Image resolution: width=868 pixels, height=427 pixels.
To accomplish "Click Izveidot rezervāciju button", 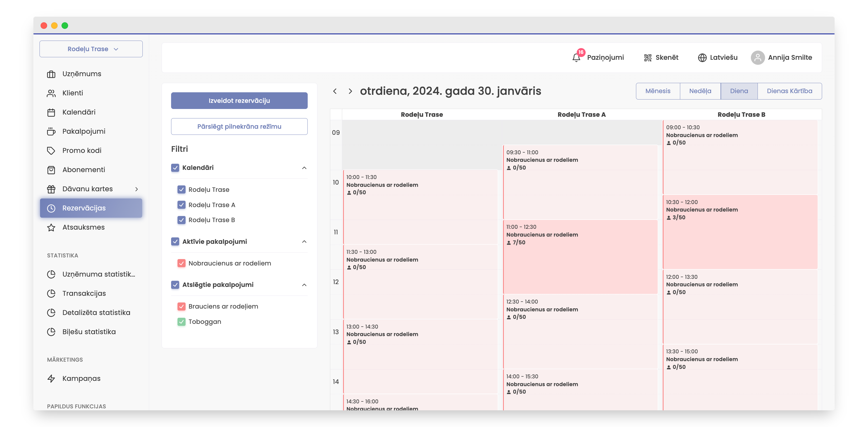I will pos(239,100).
